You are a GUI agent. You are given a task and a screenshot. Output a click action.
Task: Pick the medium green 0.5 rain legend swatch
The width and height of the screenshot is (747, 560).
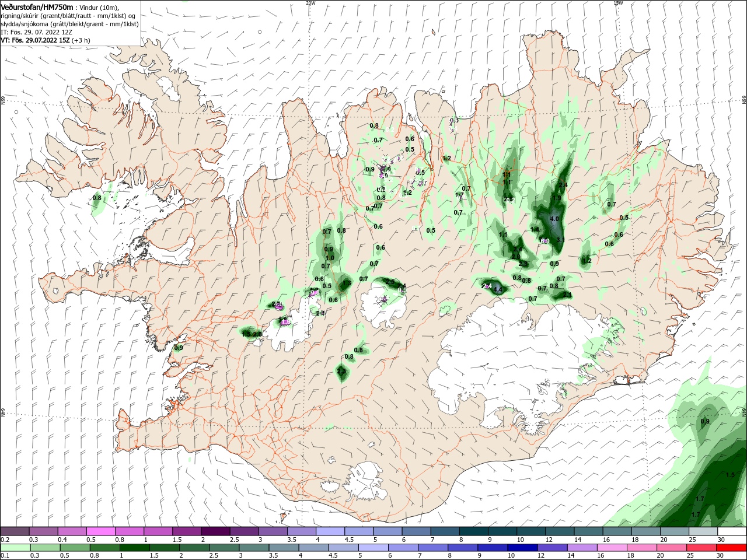pos(75,547)
